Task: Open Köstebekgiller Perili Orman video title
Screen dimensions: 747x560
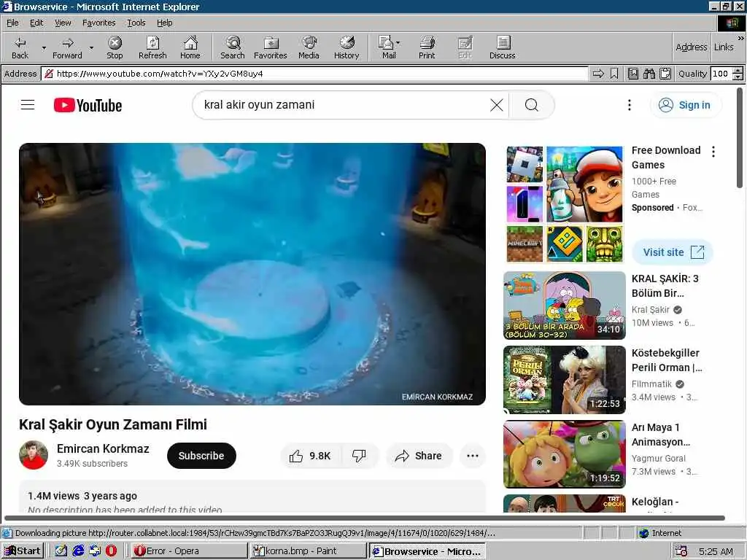Action: coord(667,360)
